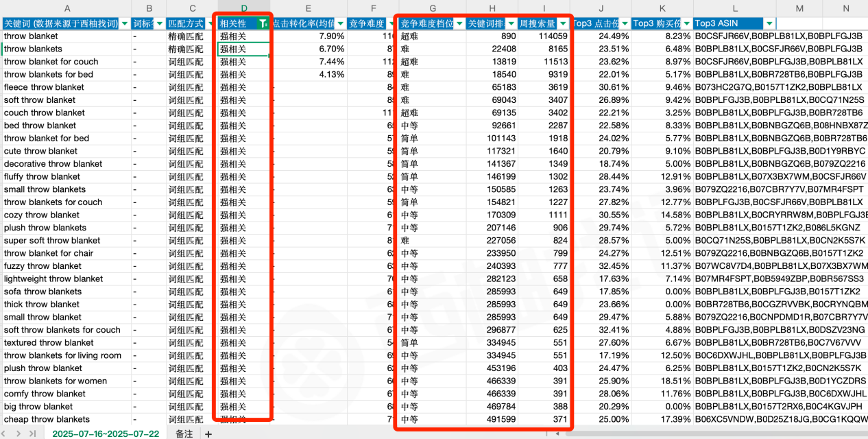Screen dimensions: 868x439
Task: Open filter dropdown for 关键词 column
Action: (x=125, y=23)
